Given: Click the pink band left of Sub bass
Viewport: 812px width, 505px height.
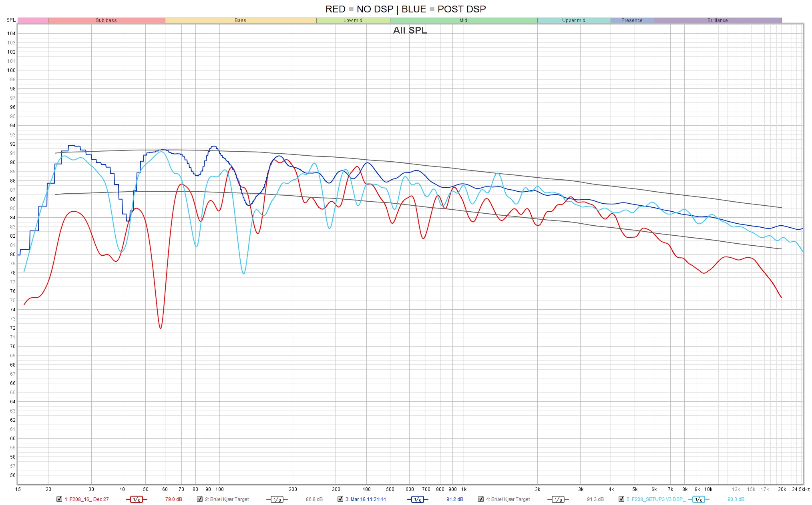Looking at the screenshot, I should [33, 20].
